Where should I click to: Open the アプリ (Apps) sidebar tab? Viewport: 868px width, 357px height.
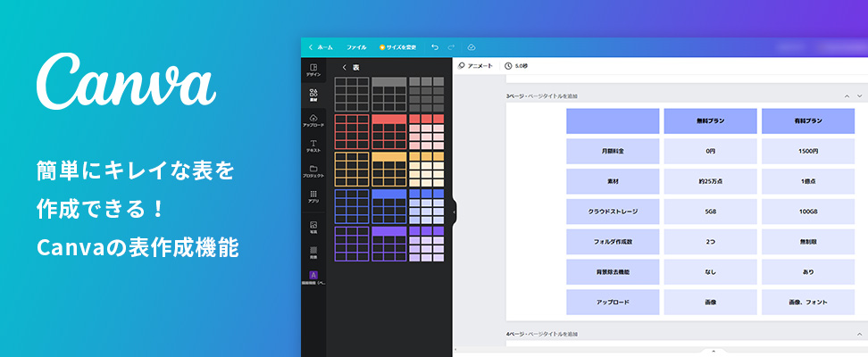point(313,197)
